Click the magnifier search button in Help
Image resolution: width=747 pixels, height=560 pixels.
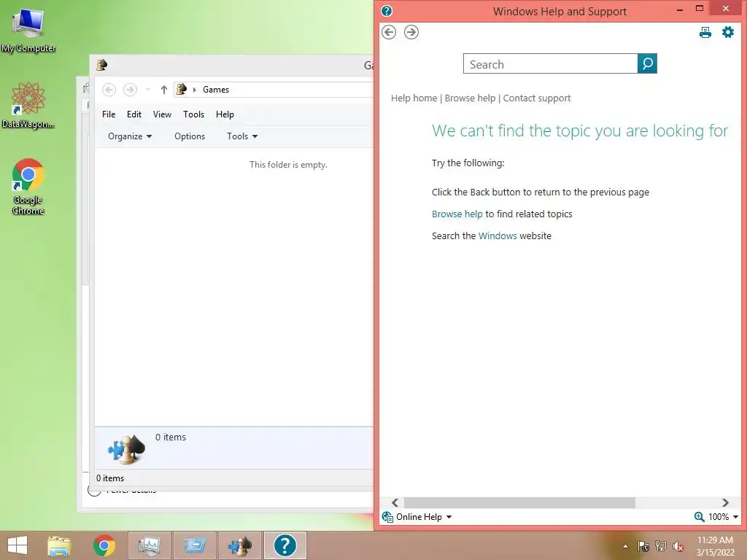[x=647, y=64]
